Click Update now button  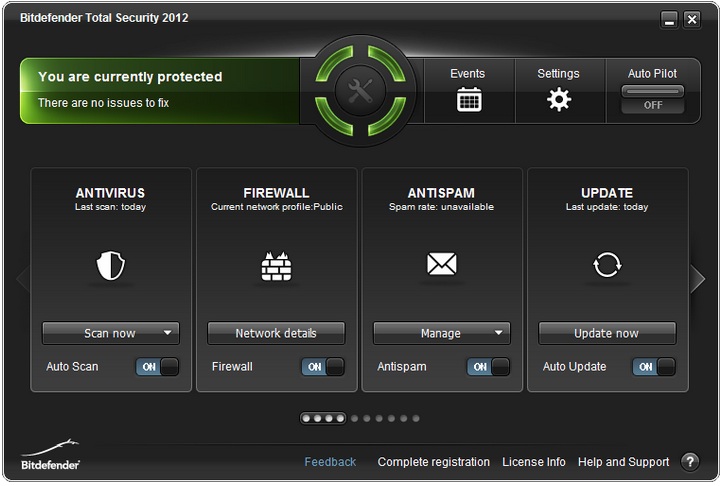(x=607, y=333)
